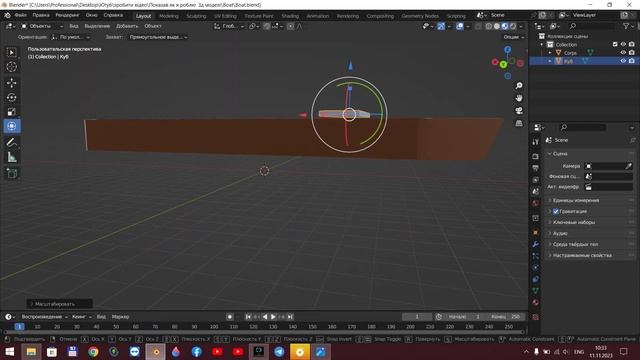
Task: Open the Material properties tab
Action: click(x=536, y=303)
